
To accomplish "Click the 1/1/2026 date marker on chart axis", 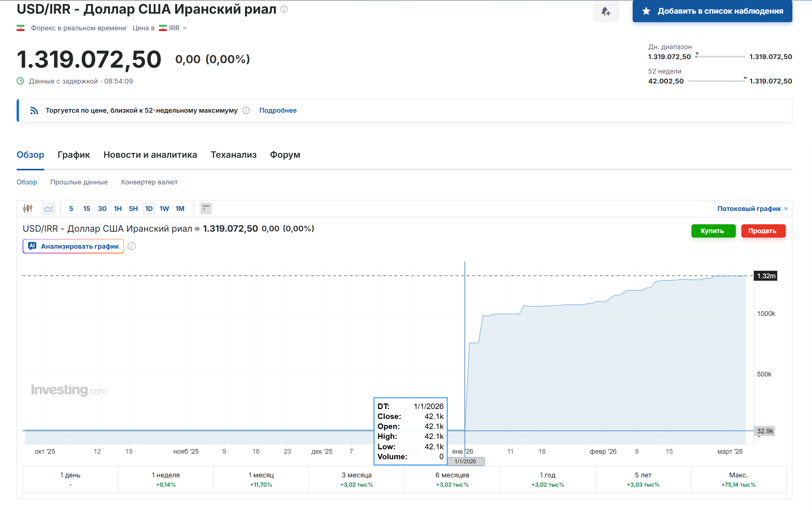I will [x=466, y=461].
